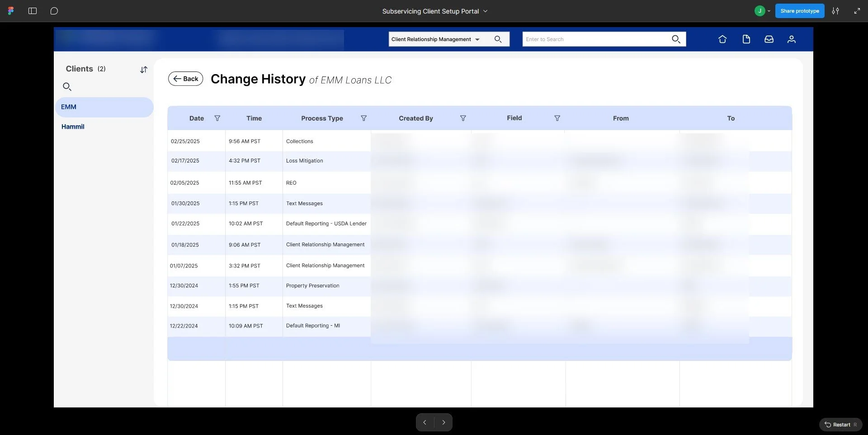Toggle the sidebar panel icon
The image size is (868, 435).
point(33,11)
